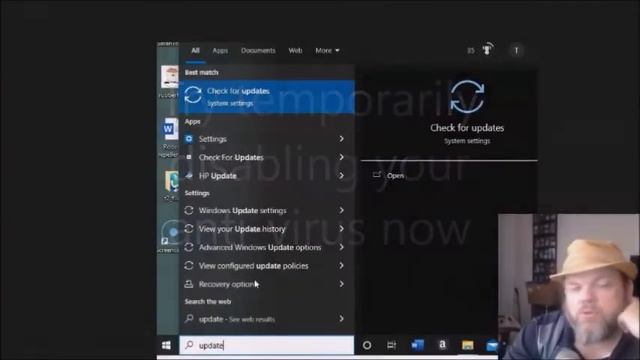
Task: Click into the taskbar search box
Action: click(x=267, y=345)
